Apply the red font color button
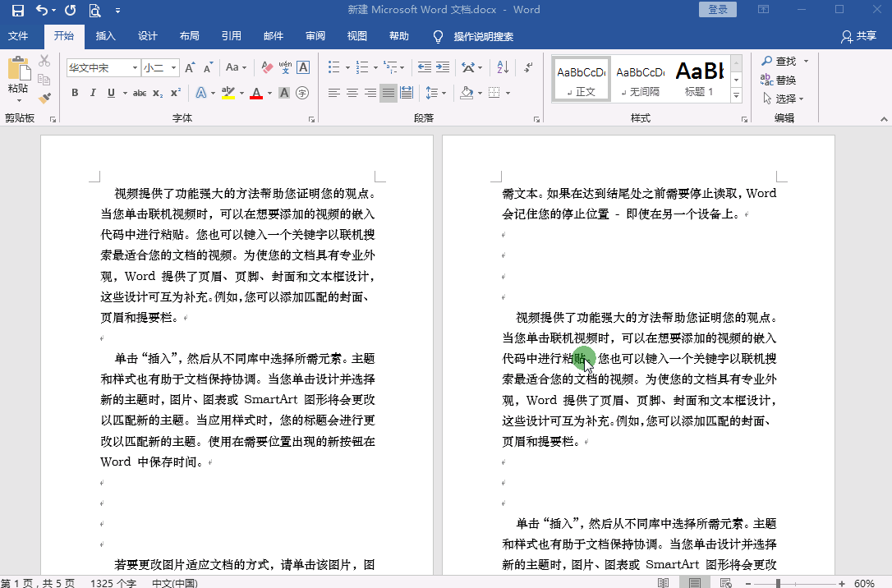This screenshot has width=892, height=588. coord(256,93)
